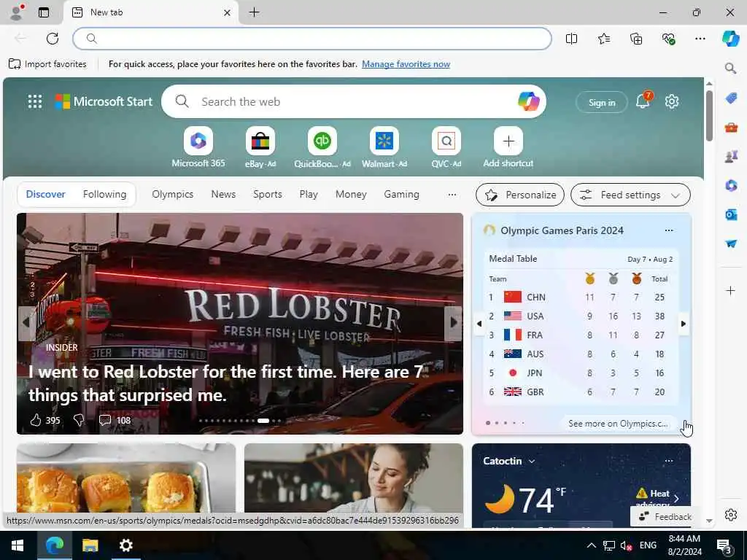Click the Personalize button
The width and height of the screenshot is (747, 560).
(519, 195)
